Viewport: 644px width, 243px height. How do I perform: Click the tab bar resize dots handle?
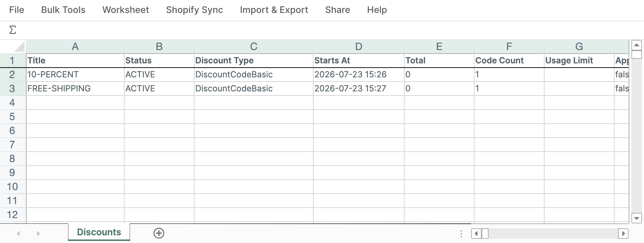(461, 234)
